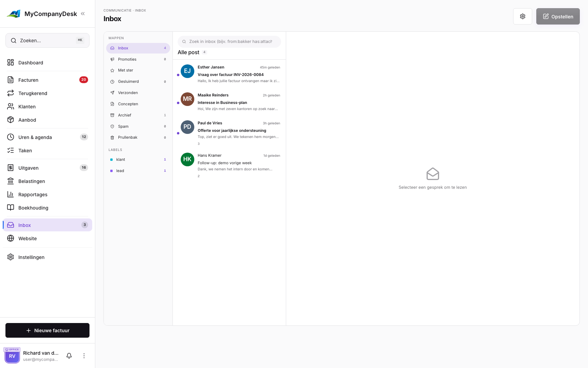Open Maaike Reinders Business-plan message
588x368 pixels.
click(x=229, y=102)
